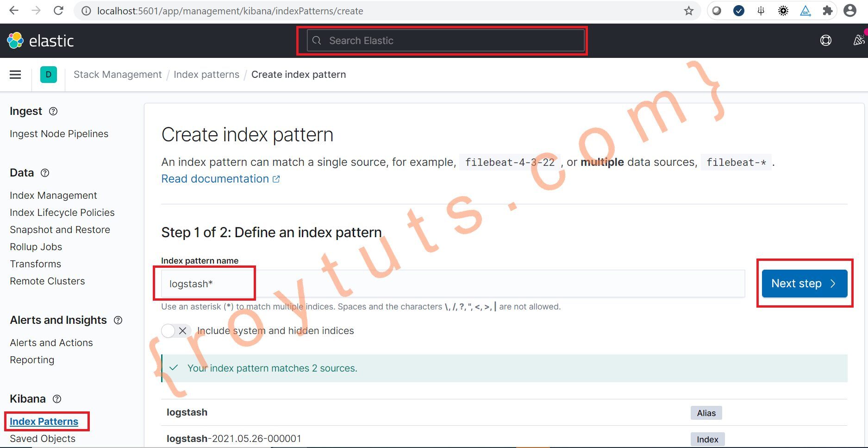
Task: Click the Elastic logo
Action: [x=40, y=41]
